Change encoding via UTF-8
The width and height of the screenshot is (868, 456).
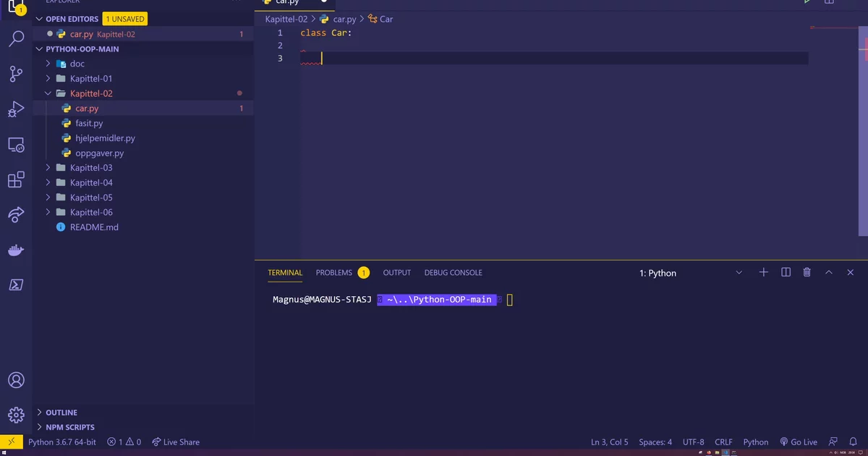pos(693,442)
